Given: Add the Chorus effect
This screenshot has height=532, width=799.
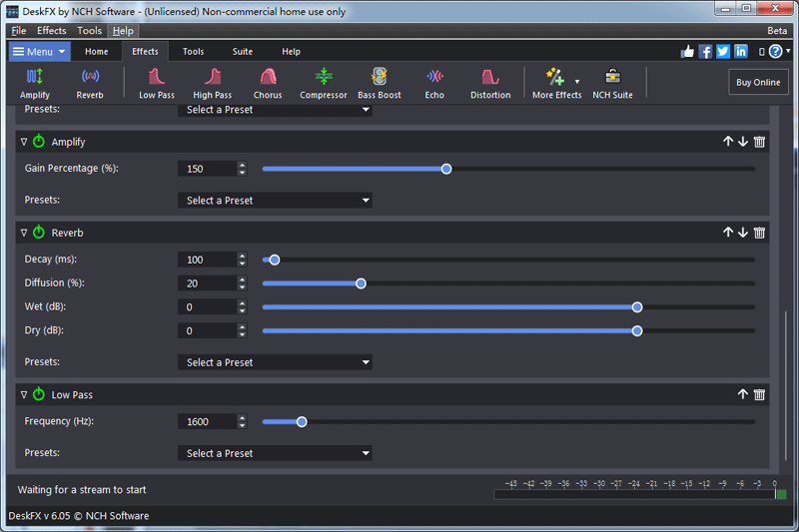Looking at the screenshot, I should (268, 84).
